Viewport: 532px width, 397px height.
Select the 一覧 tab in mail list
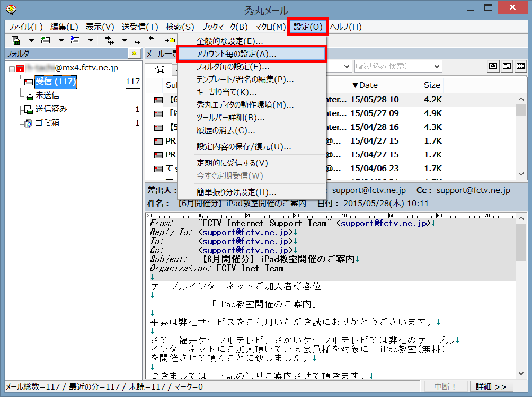pyautogui.click(x=157, y=69)
